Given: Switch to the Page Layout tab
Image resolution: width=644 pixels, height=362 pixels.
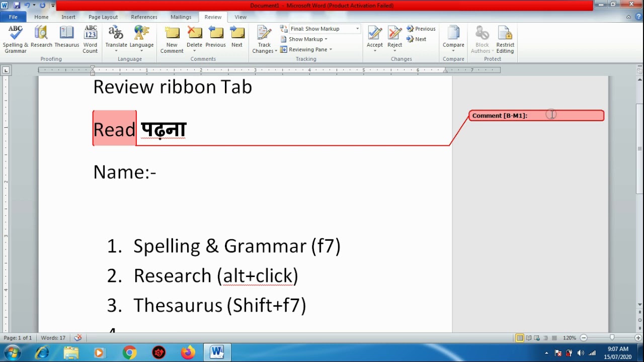Looking at the screenshot, I should [103, 17].
